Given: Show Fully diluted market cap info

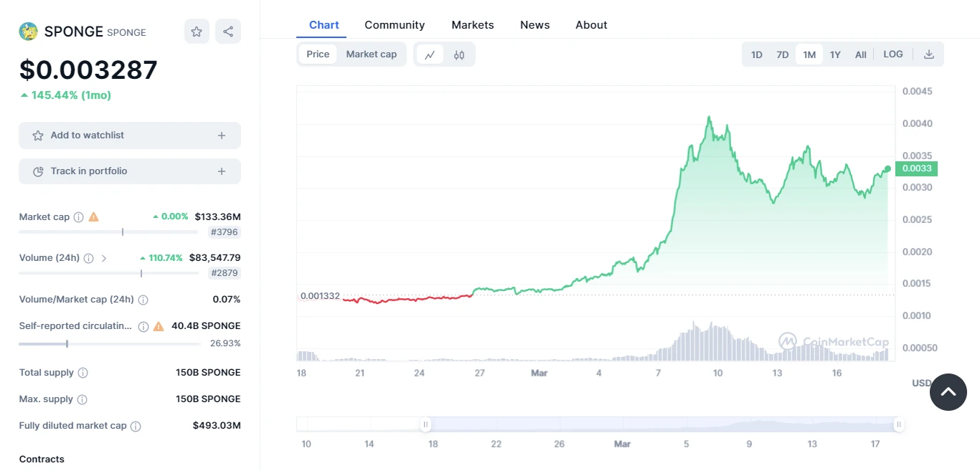Looking at the screenshot, I should (136, 426).
